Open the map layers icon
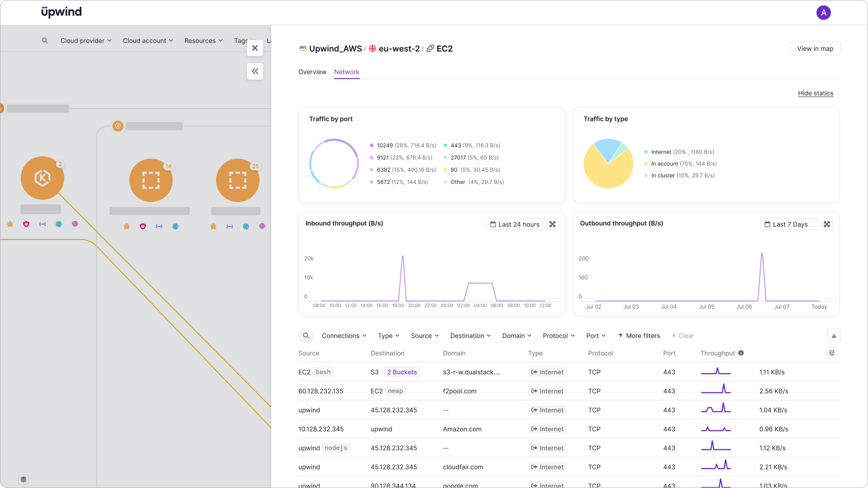Viewport: 868px width, 488px height. [x=24, y=479]
